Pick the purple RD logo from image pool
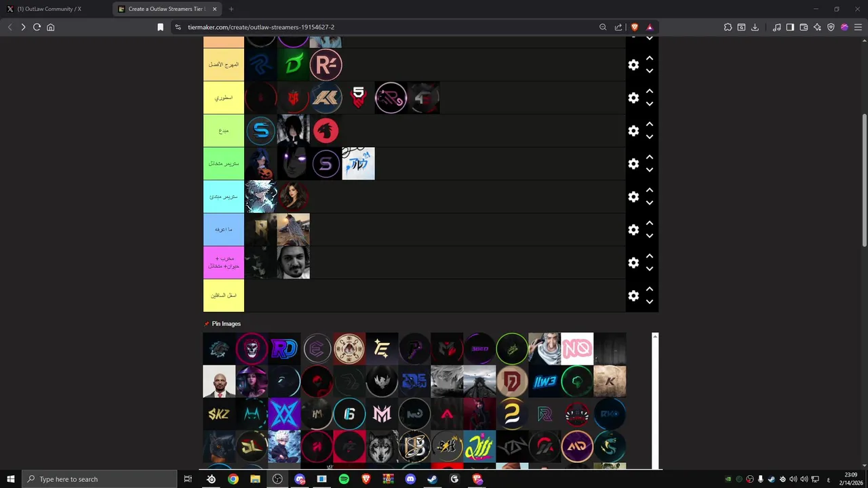Image resolution: width=868 pixels, height=488 pixels. click(284, 348)
